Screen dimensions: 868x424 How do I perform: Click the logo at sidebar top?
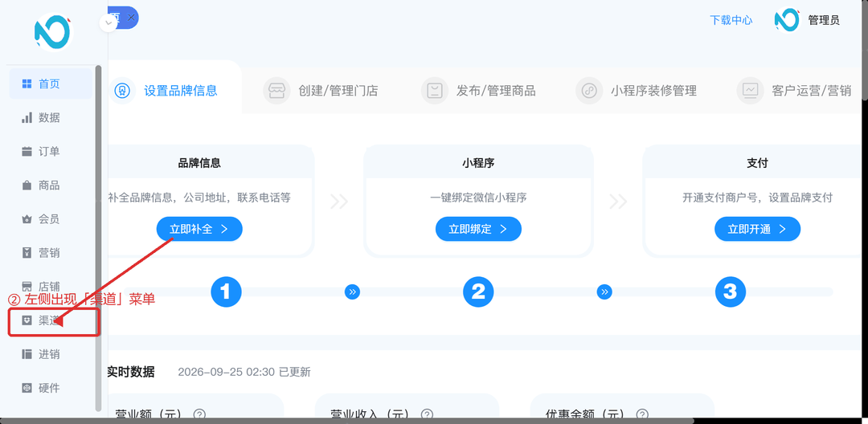[x=52, y=32]
